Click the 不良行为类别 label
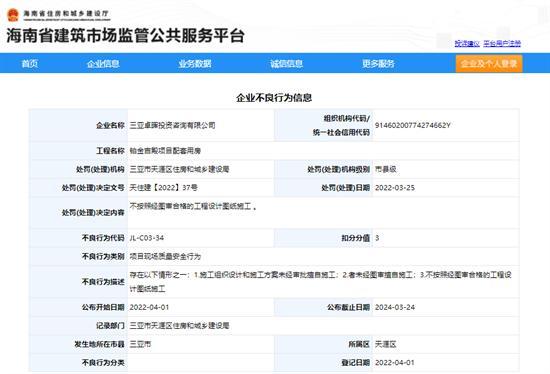This screenshot has height=374, width=550. click(103, 256)
